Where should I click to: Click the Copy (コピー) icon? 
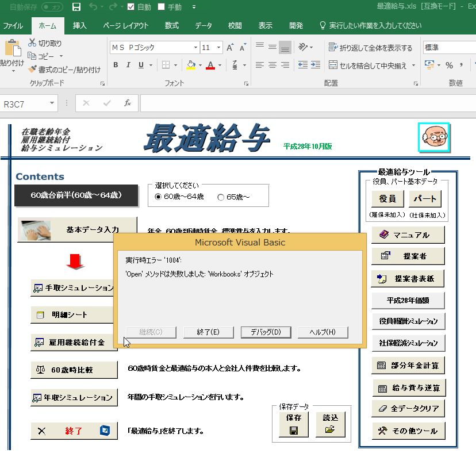tap(32, 56)
